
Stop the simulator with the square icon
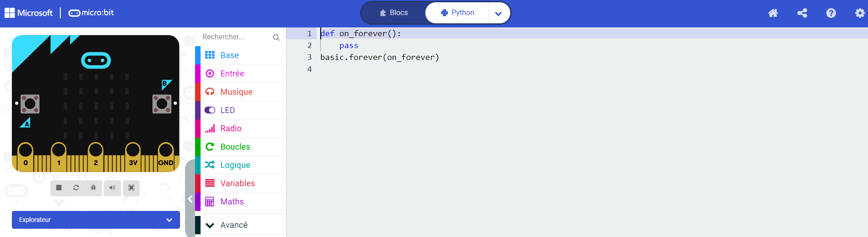click(59, 188)
